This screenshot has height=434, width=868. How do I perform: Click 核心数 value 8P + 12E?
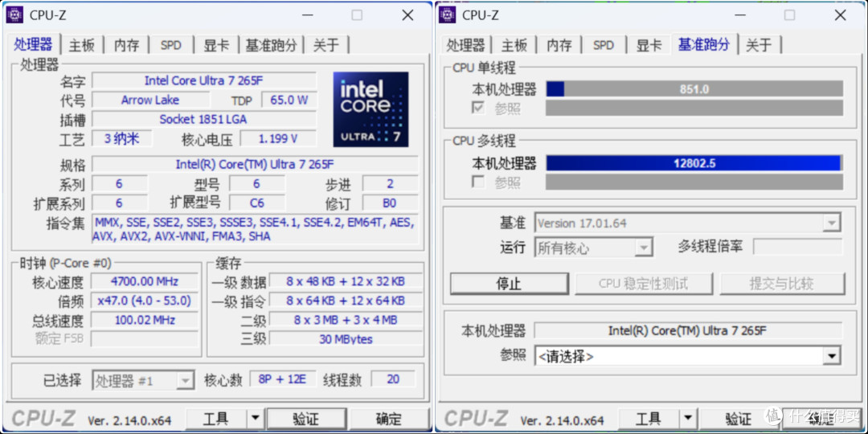(283, 379)
